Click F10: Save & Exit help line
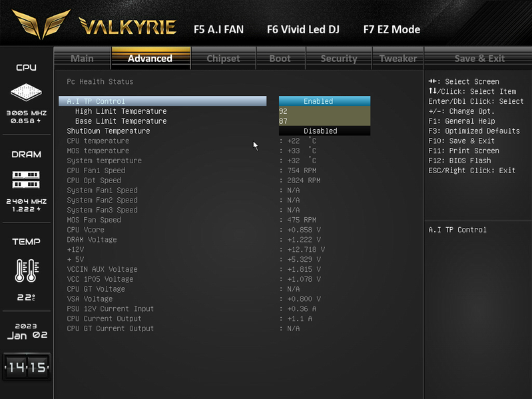Screen dimensions: 532x399 click(x=461, y=141)
